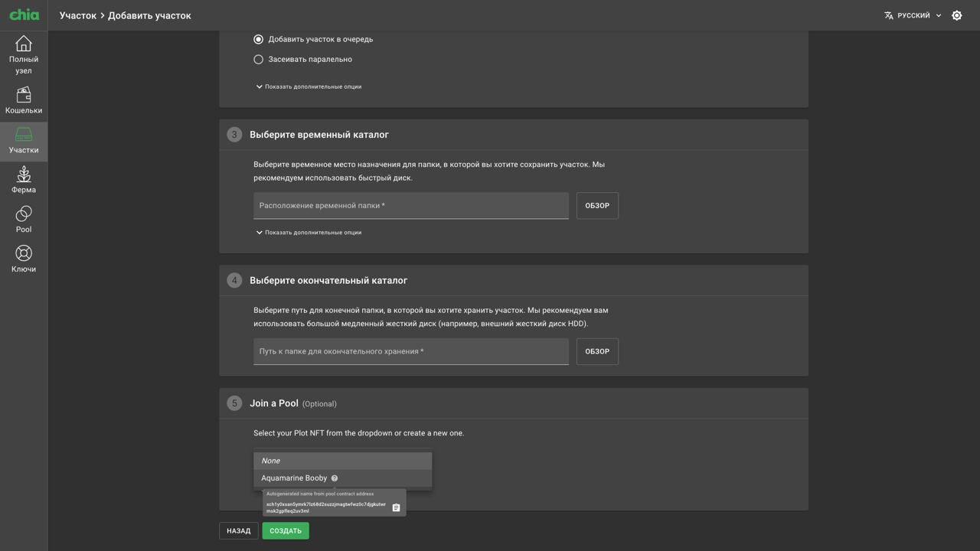Viewport: 980px width, 551px height.
Task: Click the help icon beside Aquamarine Booby
Action: coord(335,478)
